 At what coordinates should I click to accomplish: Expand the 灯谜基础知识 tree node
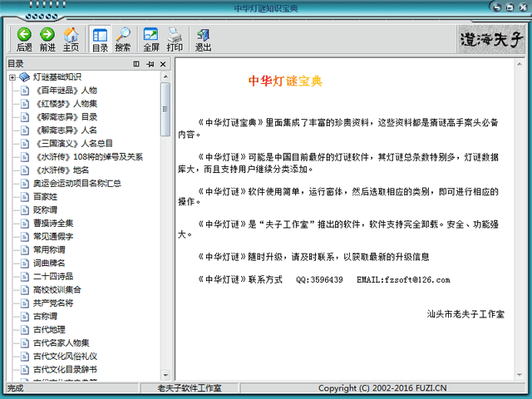(x=12, y=77)
